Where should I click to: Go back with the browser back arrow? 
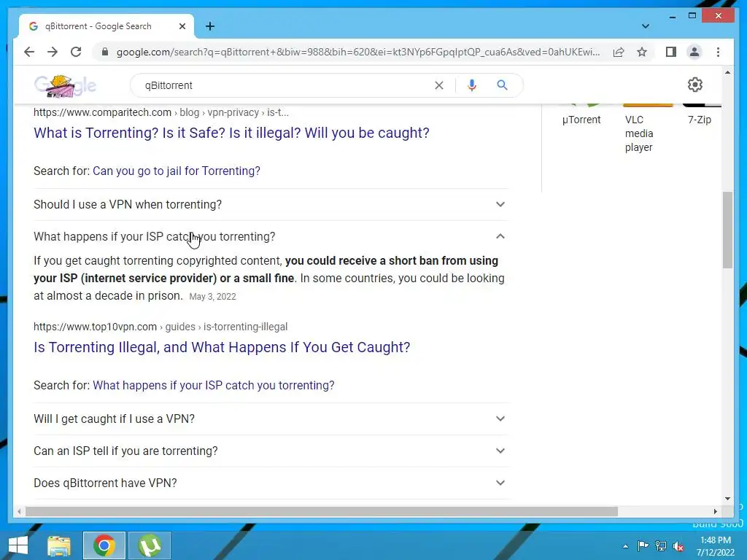coord(29,52)
